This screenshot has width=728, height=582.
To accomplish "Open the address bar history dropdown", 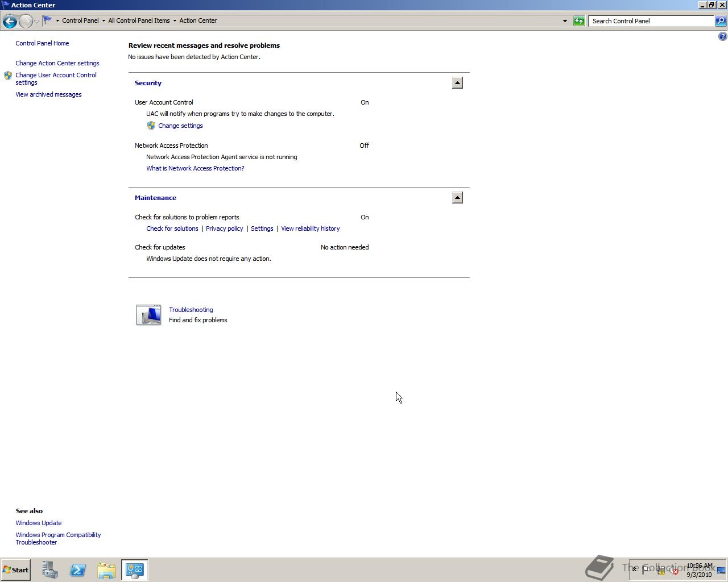I will 565,21.
